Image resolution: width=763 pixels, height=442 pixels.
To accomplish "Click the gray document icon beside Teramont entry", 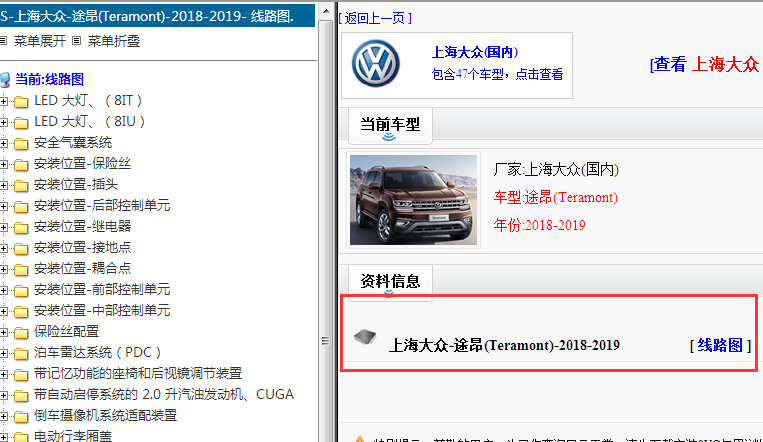I will (365, 336).
